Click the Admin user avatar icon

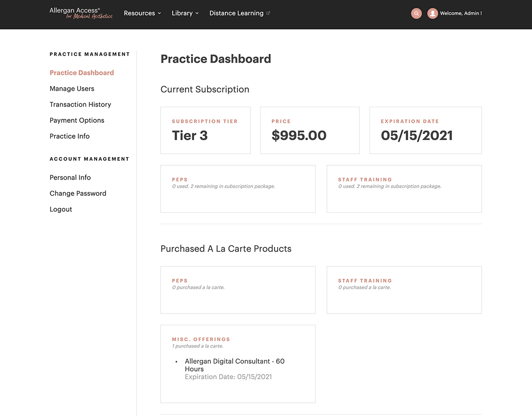click(432, 14)
